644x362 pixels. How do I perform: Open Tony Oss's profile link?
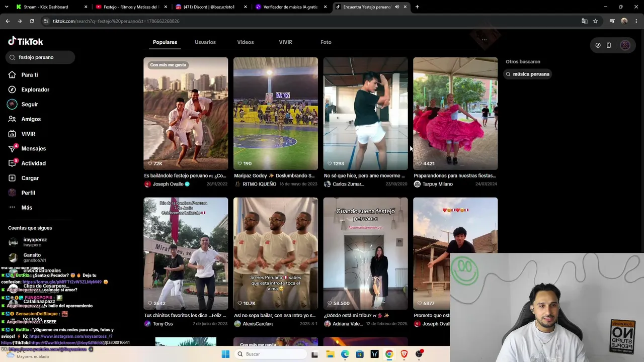[x=163, y=324]
